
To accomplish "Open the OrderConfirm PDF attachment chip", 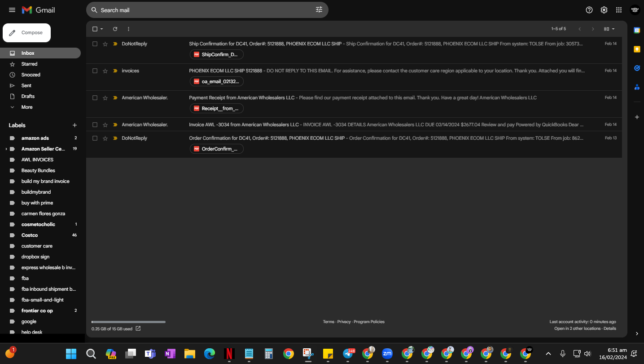I will tap(217, 149).
